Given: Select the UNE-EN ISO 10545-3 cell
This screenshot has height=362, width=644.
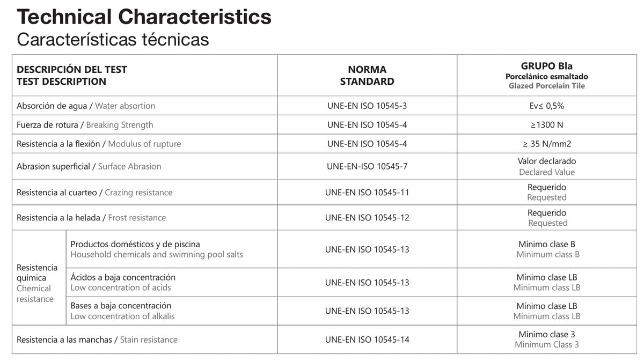Looking at the screenshot, I should [367, 106].
